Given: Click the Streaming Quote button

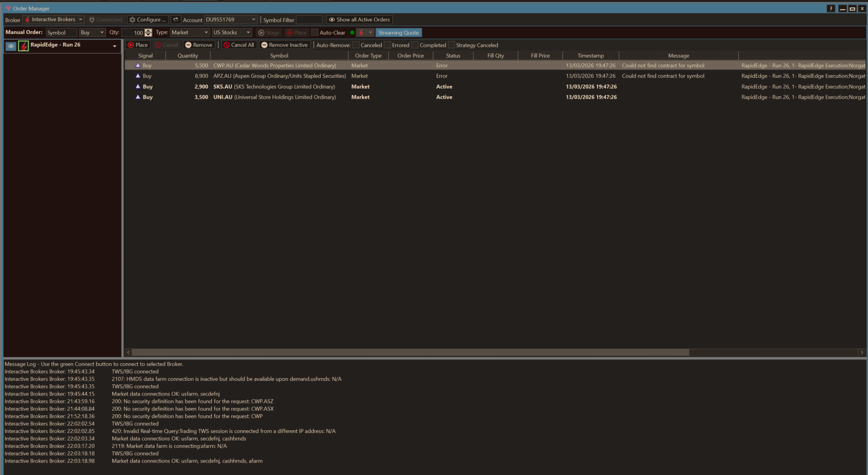Looking at the screenshot, I should point(398,33).
